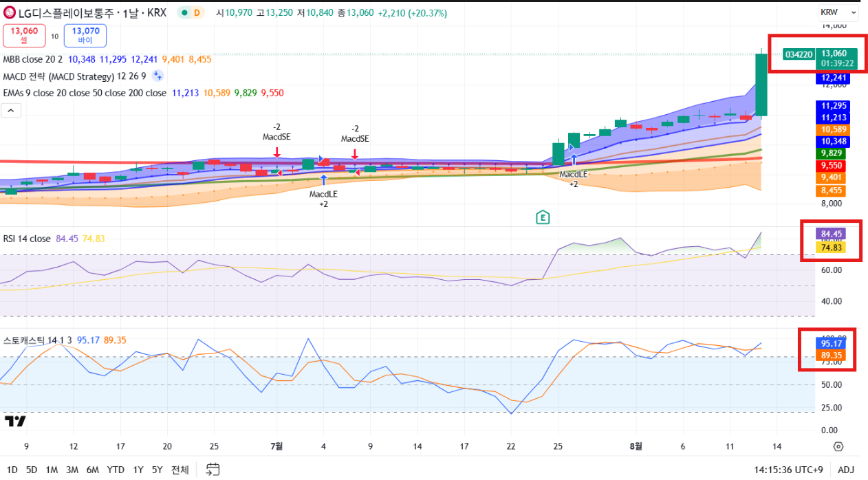Image resolution: width=868 pixels, height=480 pixels.
Task: Select the 5Y time range
Action: coord(158,470)
